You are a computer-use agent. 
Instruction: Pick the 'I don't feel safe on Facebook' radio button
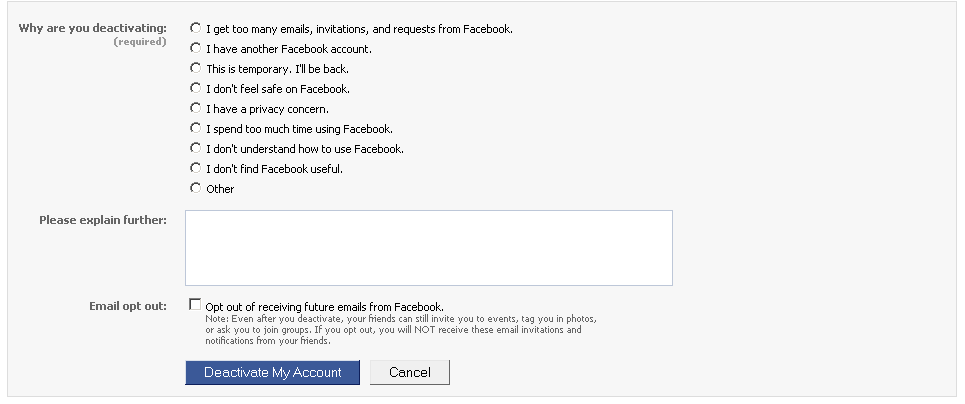tap(196, 88)
